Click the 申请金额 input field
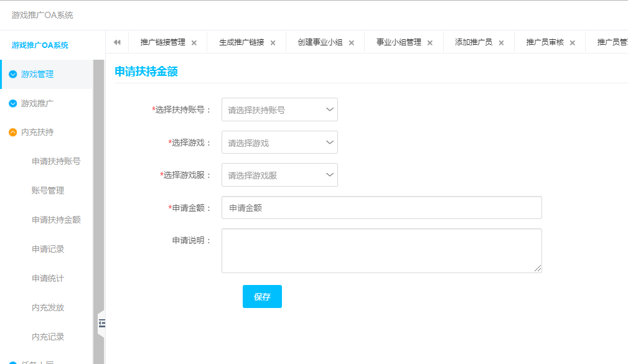The width and height of the screenshot is (628, 364). tap(382, 208)
